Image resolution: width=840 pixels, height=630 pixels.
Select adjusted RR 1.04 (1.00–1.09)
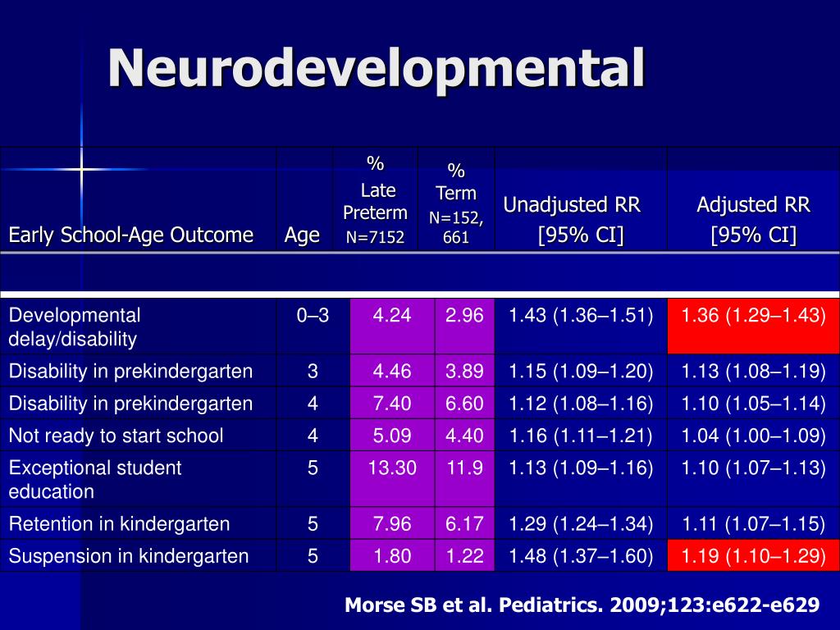pos(753,436)
